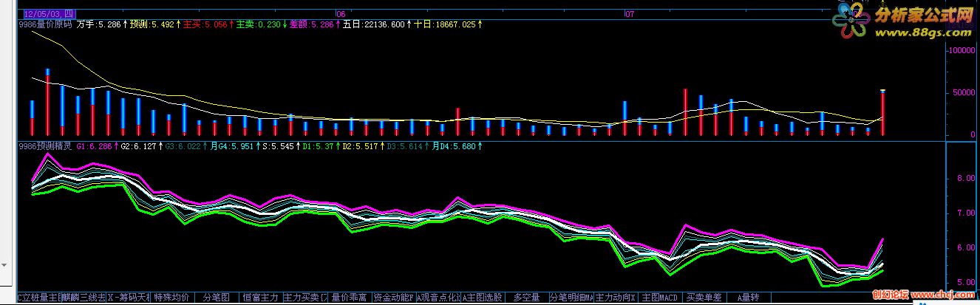Switch to the A量转 tab
Image resolution: width=980 pixels, height=305 pixels.
[x=749, y=298]
